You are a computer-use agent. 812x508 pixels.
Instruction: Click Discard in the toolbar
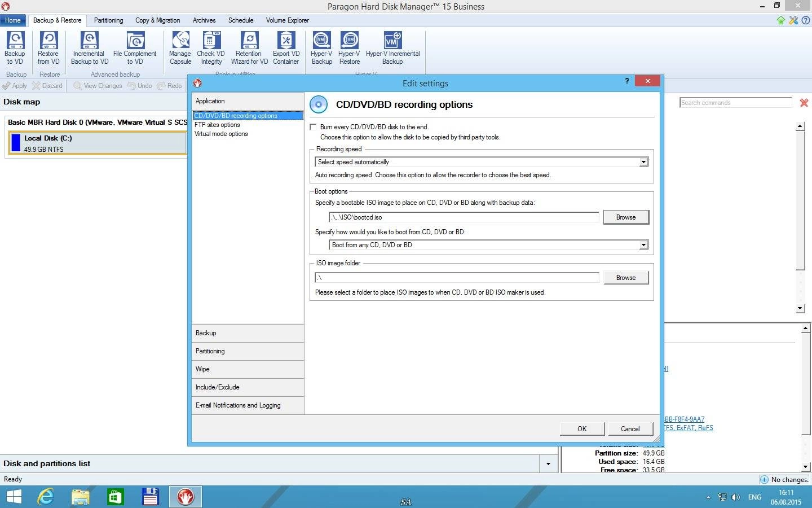[x=47, y=86]
